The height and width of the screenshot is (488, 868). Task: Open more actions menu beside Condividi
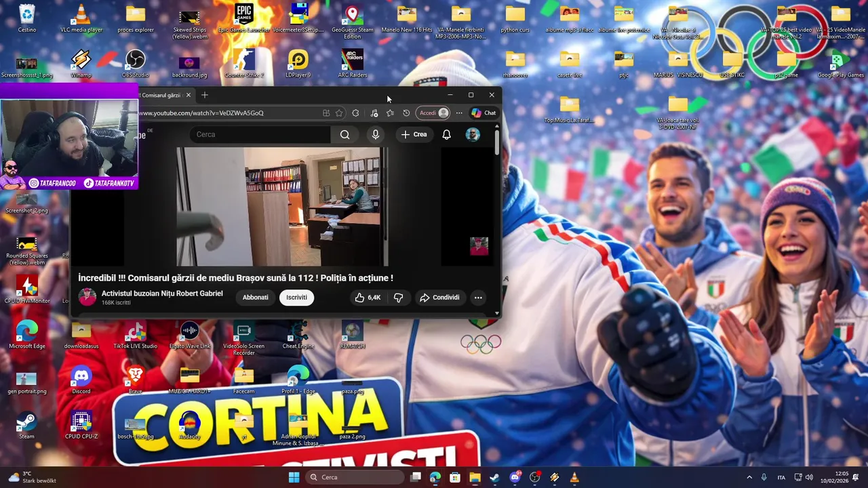pyautogui.click(x=478, y=298)
